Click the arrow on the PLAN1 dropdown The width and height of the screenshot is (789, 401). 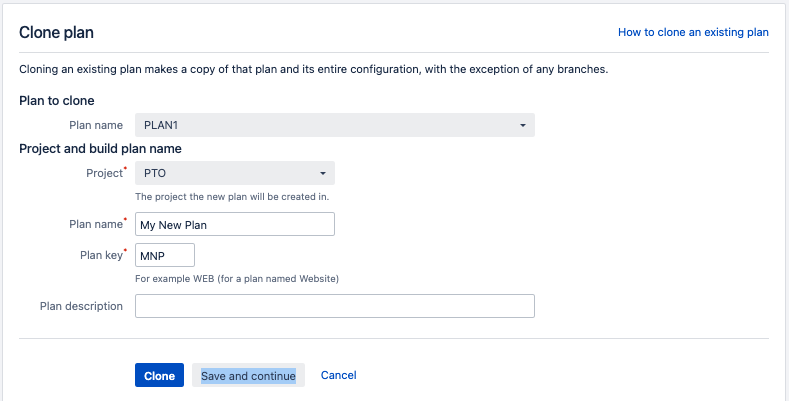pos(523,126)
